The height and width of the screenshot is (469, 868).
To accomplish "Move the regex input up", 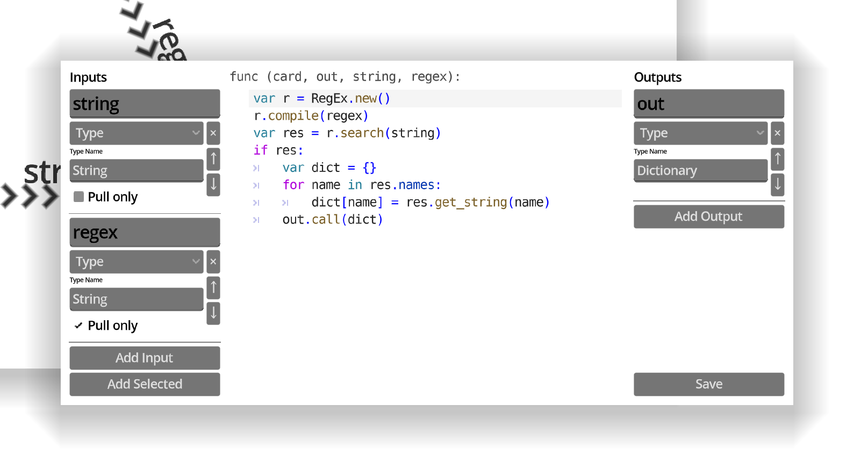I will click(213, 287).
